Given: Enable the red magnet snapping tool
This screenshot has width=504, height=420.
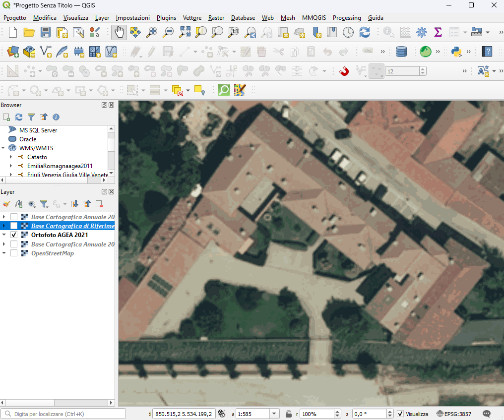Looking at the screenshot, I should (344, 71).
